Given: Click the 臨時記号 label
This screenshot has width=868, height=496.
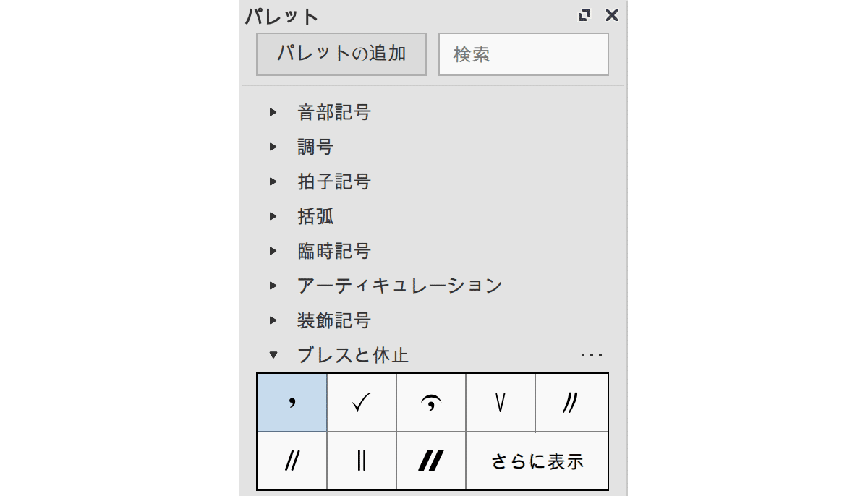Looking at the screenshot, I should pos(334,251).
